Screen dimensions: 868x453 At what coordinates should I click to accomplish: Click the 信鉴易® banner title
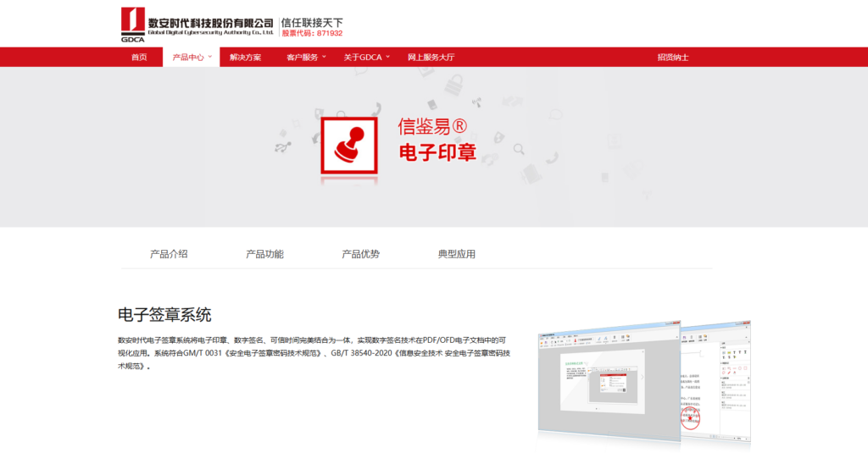[x=432, y=126]
